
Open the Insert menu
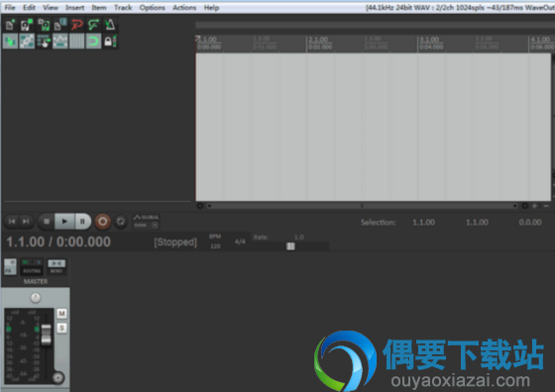point(74,7)
